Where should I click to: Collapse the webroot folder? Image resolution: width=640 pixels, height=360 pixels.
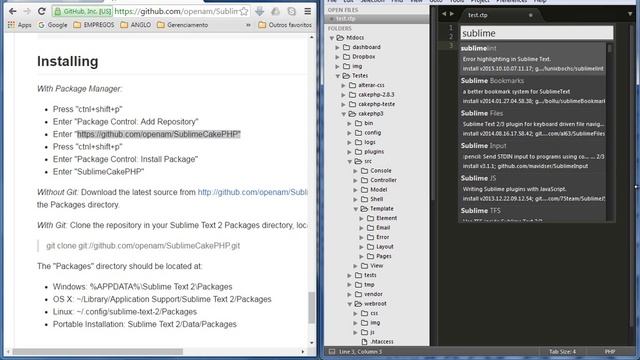[x=350, y=304]
